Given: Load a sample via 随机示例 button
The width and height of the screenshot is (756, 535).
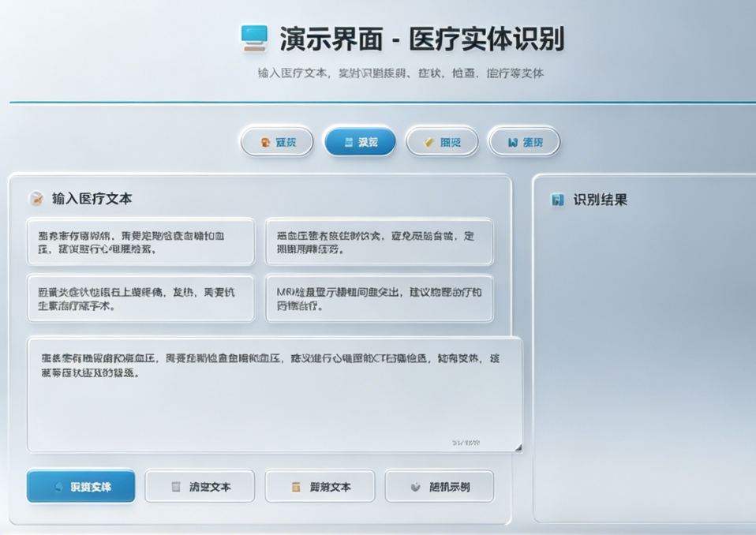Looking at the screenshot, I should point(440,487).
